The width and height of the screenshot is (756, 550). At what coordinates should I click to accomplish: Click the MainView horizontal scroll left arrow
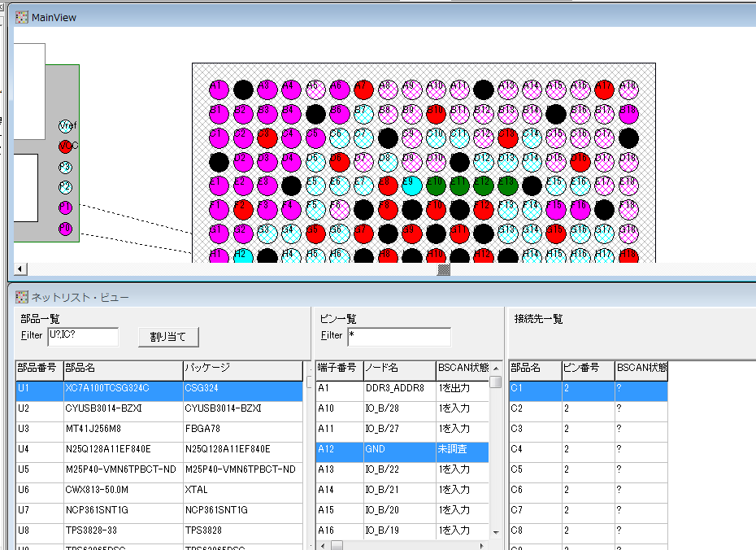click(x=20, y=269)
